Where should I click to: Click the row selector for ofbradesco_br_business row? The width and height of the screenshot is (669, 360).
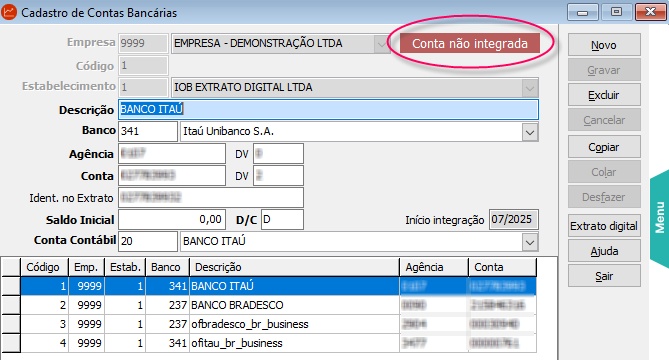click(11, 324)
